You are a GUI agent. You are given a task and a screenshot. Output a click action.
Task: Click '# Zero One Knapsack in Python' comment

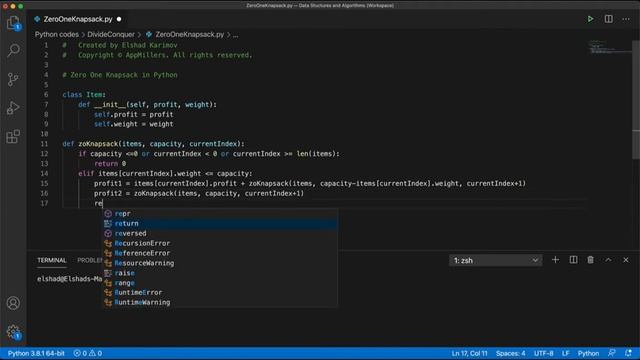pyautogui.click(x=120, y=75)
